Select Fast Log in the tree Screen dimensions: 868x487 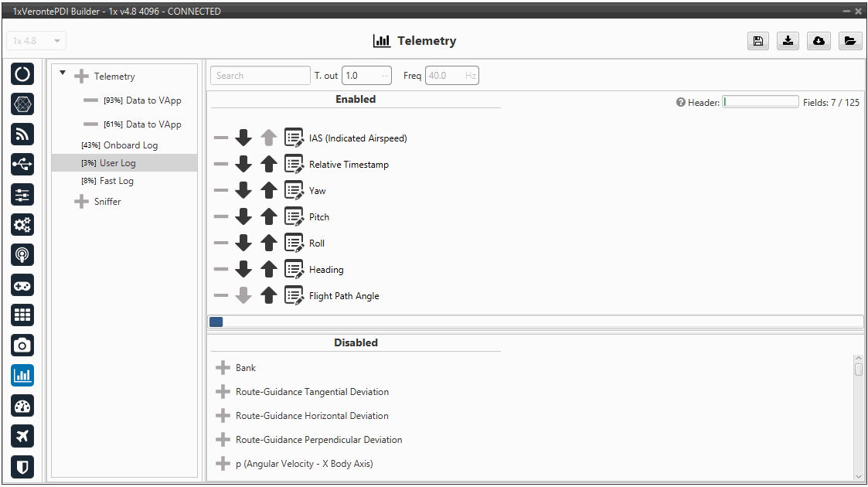[x=116, y=181]
